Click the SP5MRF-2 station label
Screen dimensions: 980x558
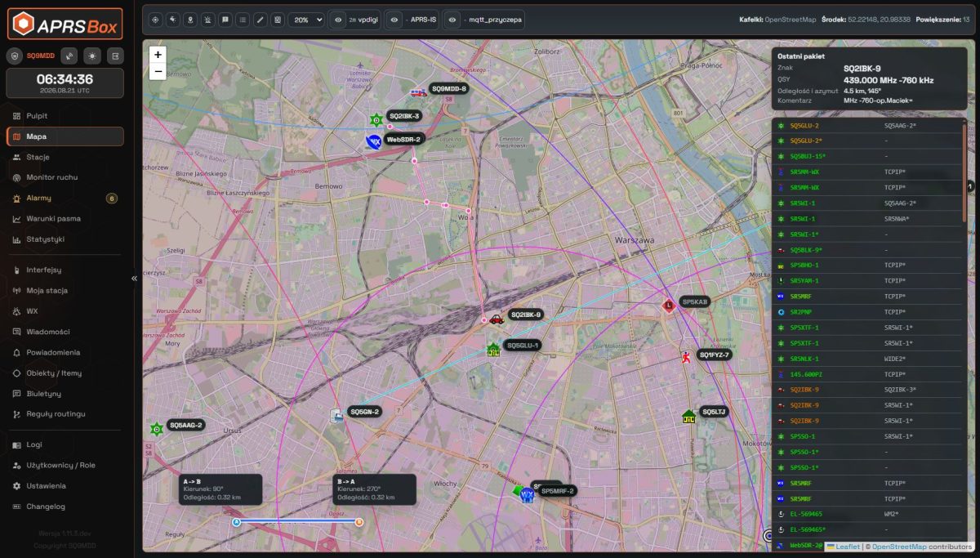(x=558, y=491)
